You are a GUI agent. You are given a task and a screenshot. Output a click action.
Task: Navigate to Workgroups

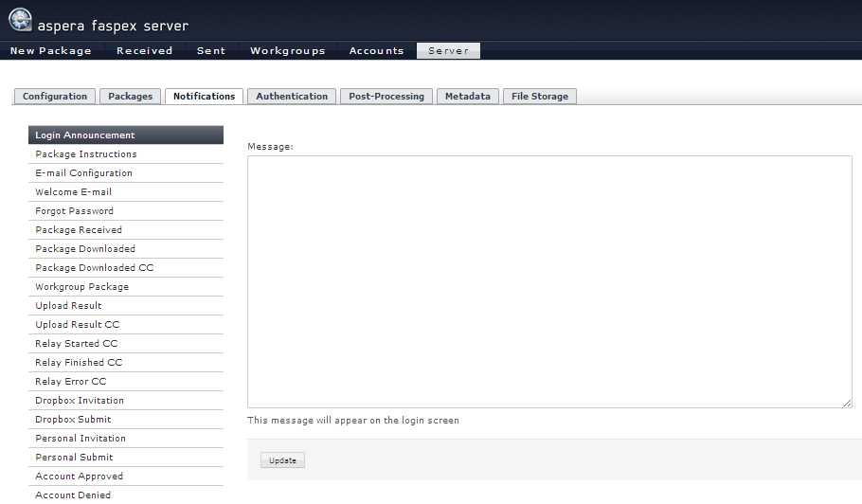[288, 50]
